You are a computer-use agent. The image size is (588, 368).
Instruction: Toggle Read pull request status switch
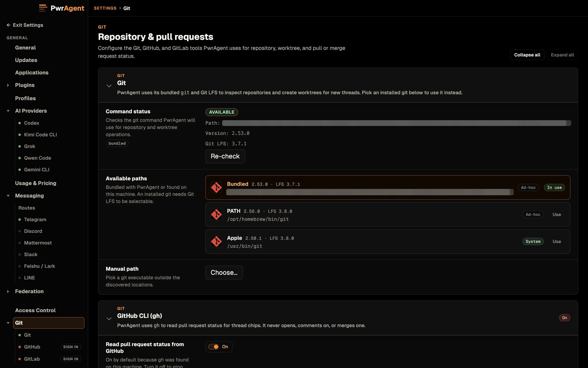coord(214,347)
